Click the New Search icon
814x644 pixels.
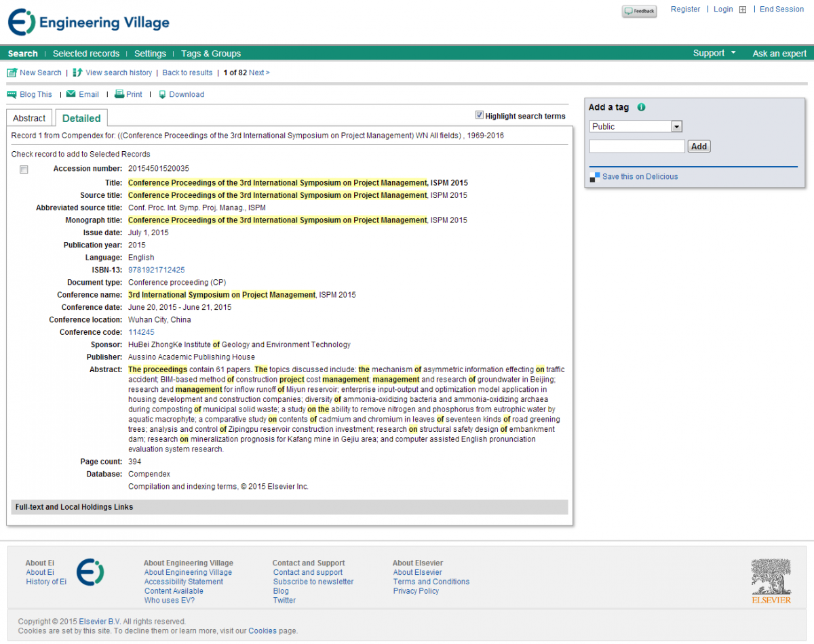coord(12,73)
